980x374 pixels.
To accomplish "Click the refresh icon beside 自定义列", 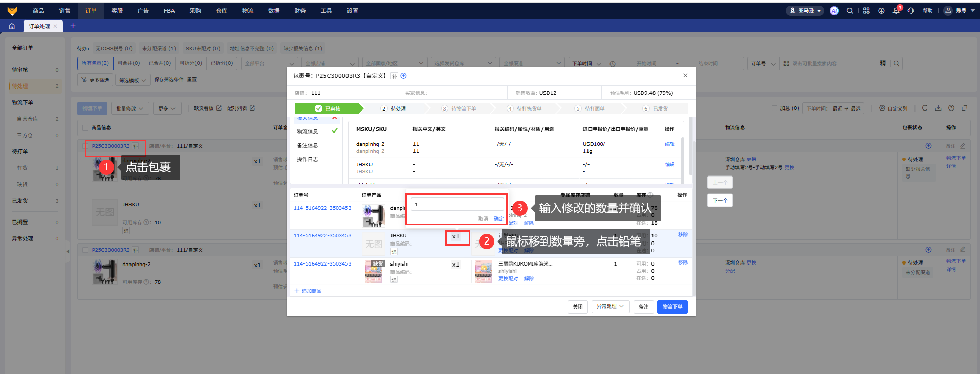I will tap(925, 108).
